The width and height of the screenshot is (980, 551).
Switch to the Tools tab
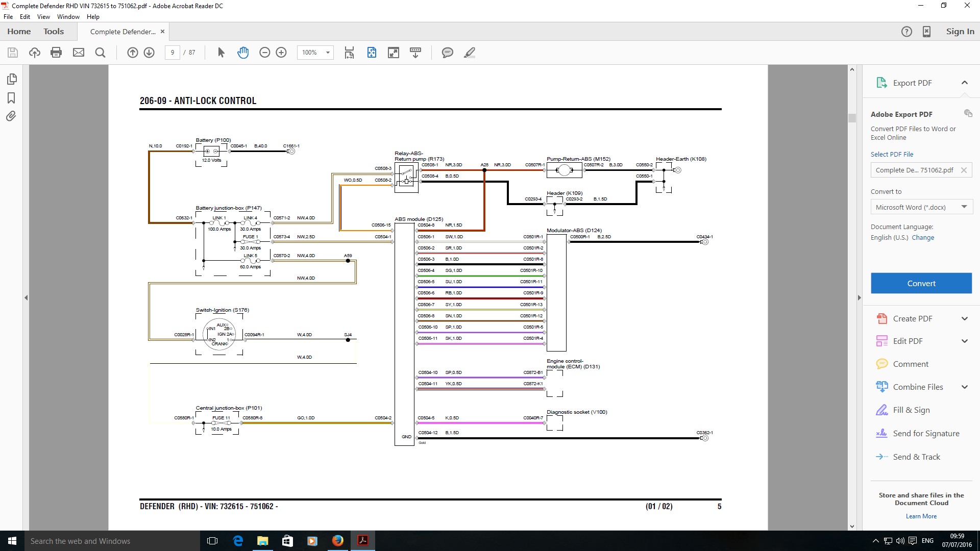(x=54, y=32)
